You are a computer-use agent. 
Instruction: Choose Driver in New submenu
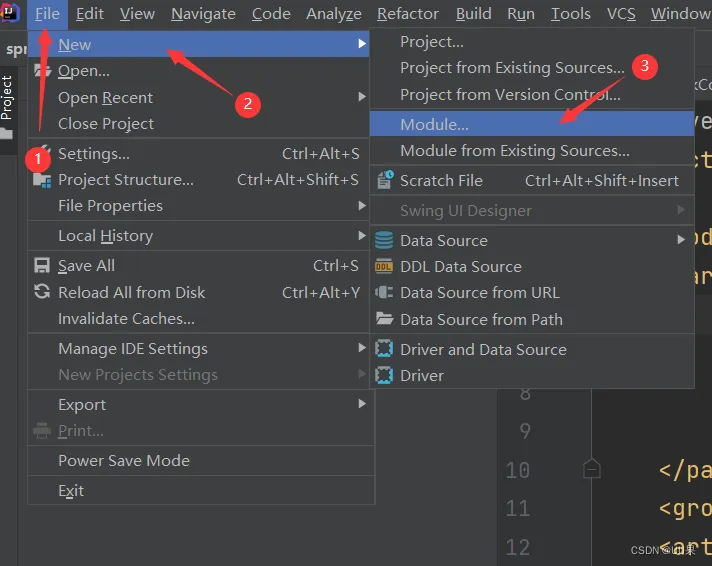click(532, 376)
